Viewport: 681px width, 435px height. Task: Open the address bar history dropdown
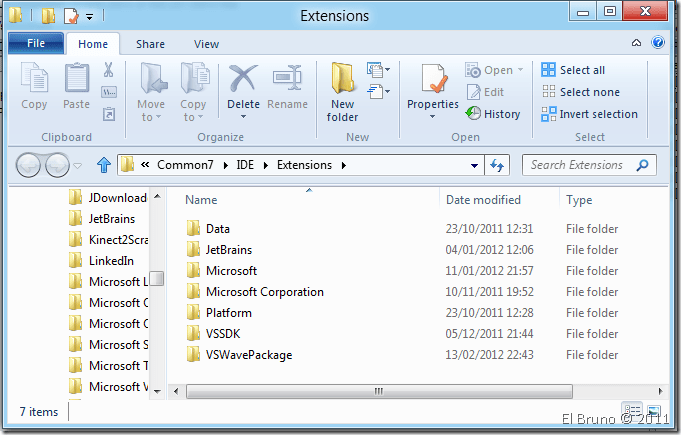pyautogui.click(x=475, y=165)
